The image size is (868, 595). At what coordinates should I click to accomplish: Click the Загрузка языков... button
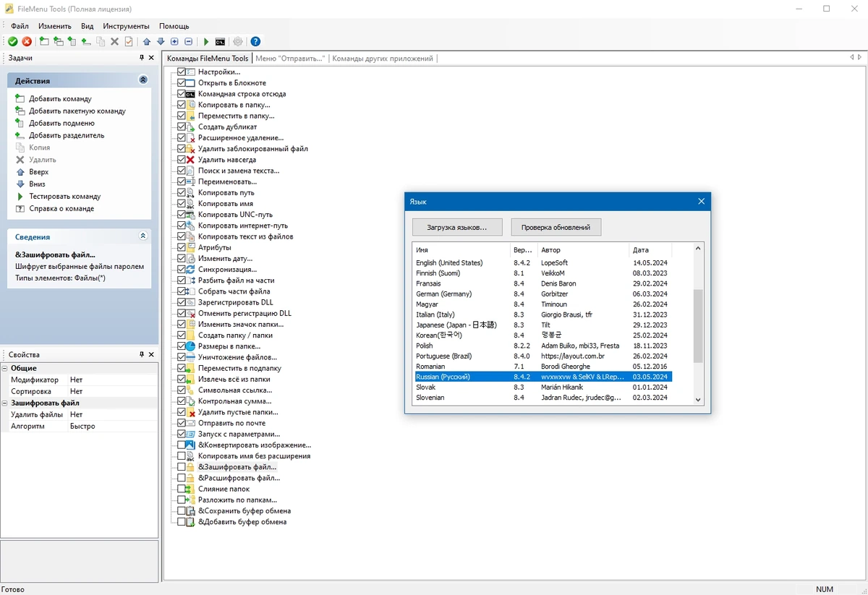pyautogui.click(x=456, y=227)
